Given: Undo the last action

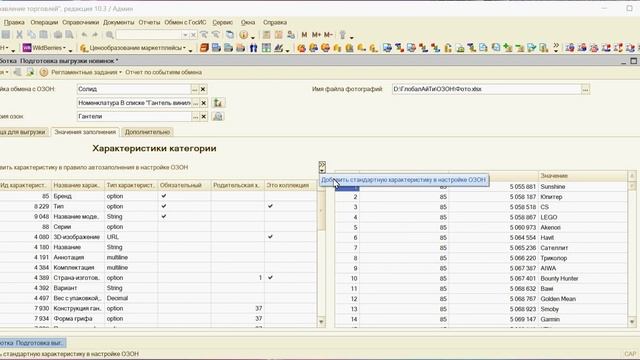Looking at the screenshot, I should pyautogui.click(x=84, y=35).
